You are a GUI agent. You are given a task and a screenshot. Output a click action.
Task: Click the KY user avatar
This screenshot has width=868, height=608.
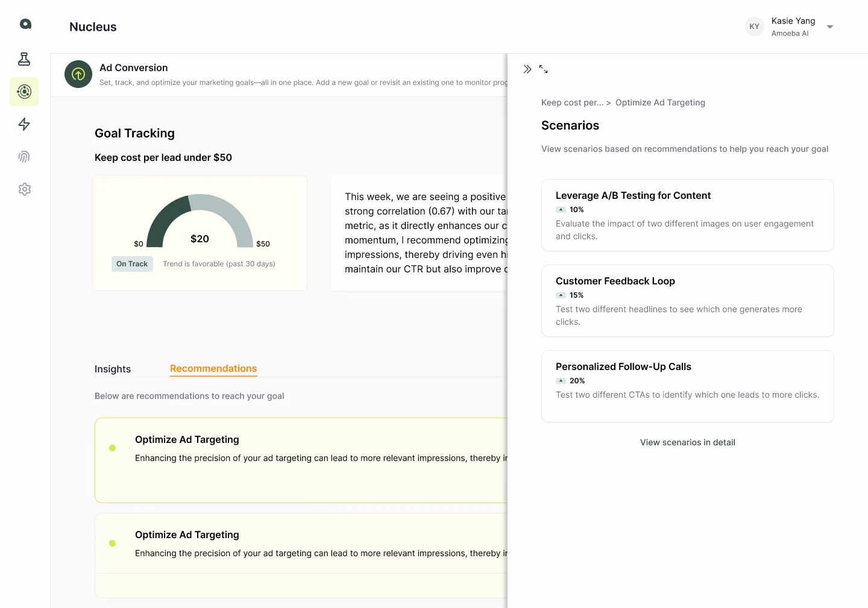[x=755, y=27]
